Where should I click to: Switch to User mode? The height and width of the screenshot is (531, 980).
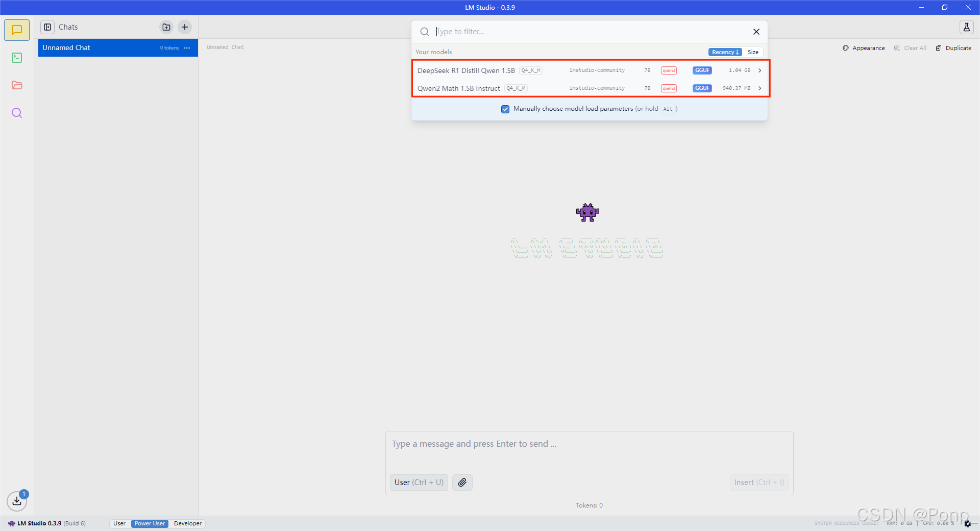point(119,523)
